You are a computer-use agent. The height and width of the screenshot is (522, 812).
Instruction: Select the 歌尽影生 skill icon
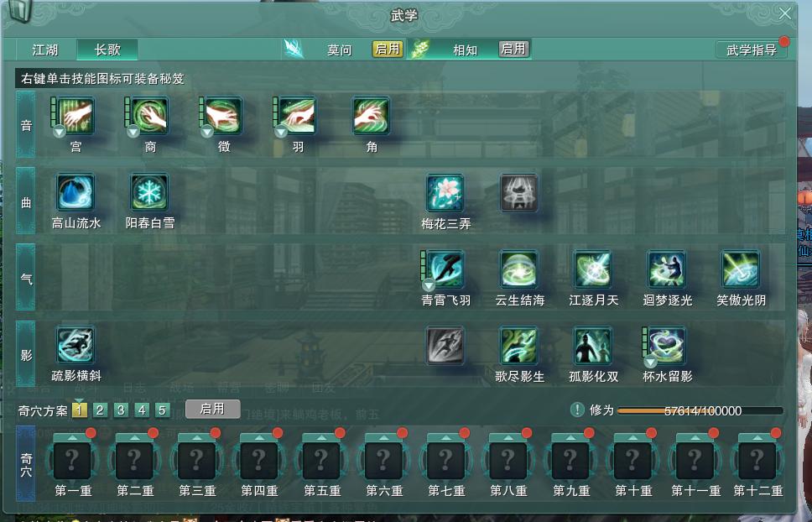coord(519,346)
